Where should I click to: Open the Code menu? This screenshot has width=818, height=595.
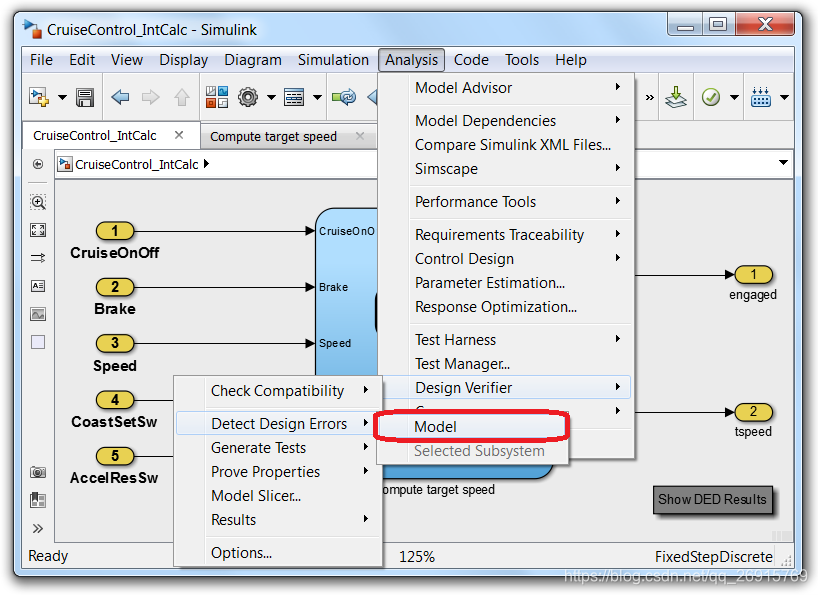pyautogui.click(x=471, y=60)
